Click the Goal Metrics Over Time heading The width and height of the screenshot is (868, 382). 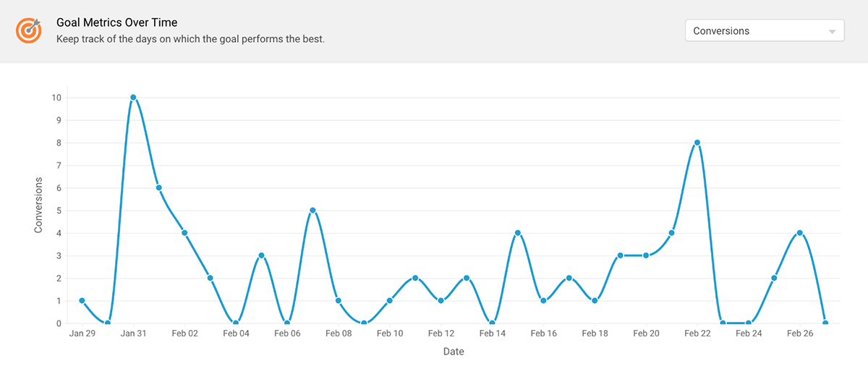click(116, 23)
